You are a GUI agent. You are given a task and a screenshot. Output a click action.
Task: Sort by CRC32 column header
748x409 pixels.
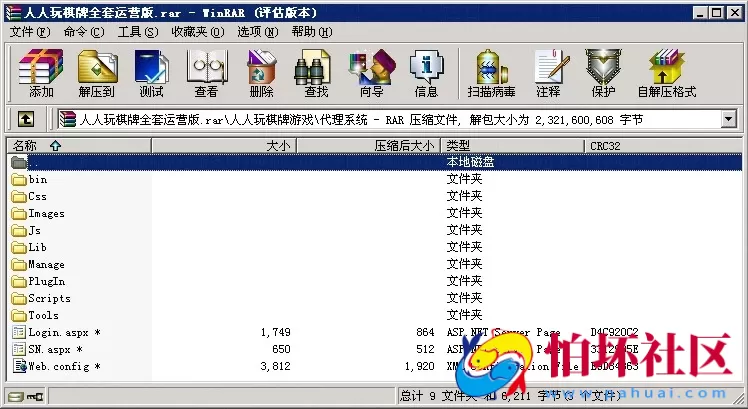(x=664, y=146)
